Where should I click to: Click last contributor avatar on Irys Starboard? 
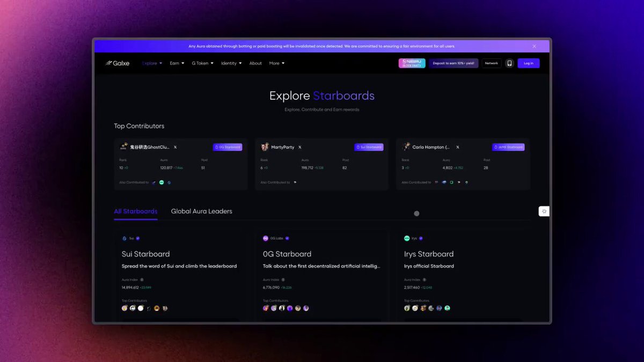click(x=447, y=308)
